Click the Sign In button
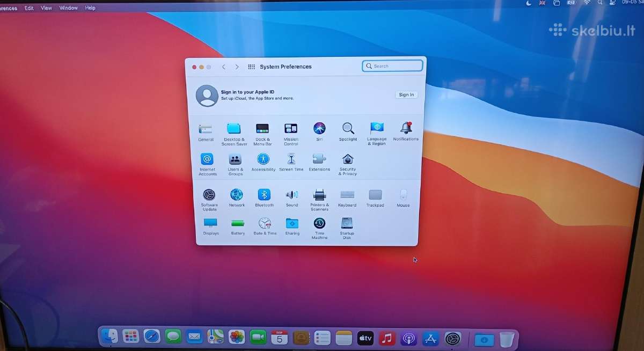The image size is (644, 351). point(406,95)
